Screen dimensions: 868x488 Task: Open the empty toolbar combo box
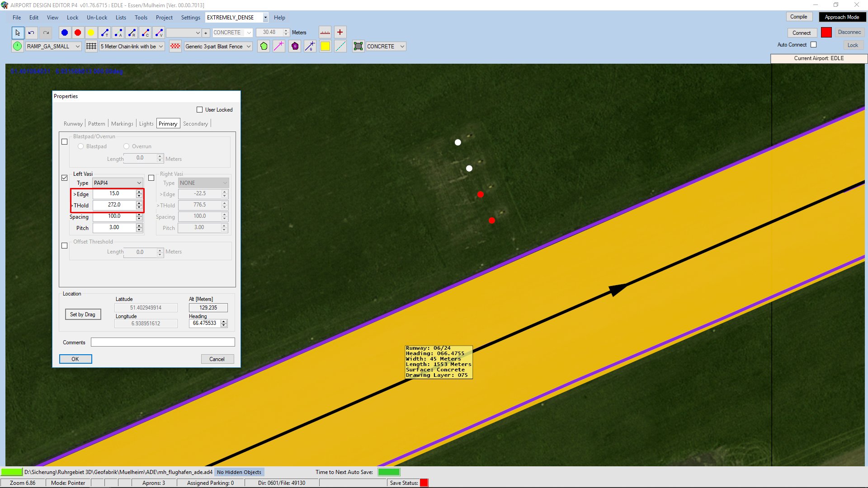pyautogui.click(x=184, y=33)
